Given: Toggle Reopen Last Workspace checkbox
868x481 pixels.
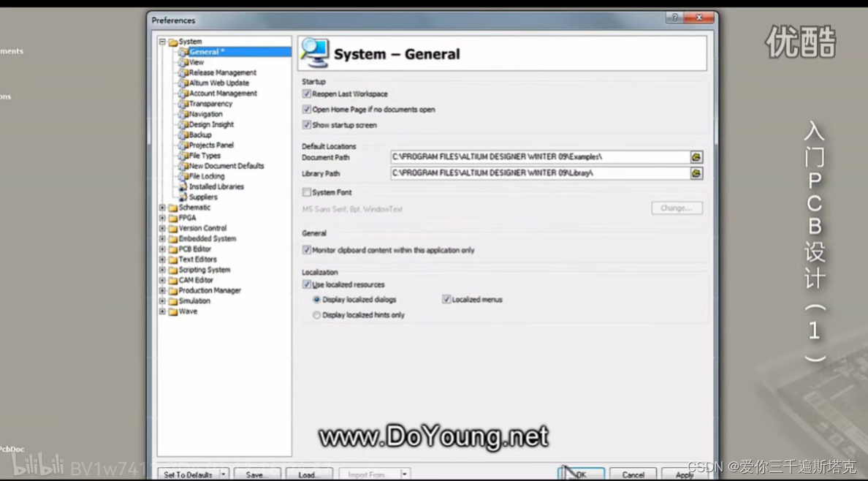Looking at the screenshot, I should click(306, 94).
